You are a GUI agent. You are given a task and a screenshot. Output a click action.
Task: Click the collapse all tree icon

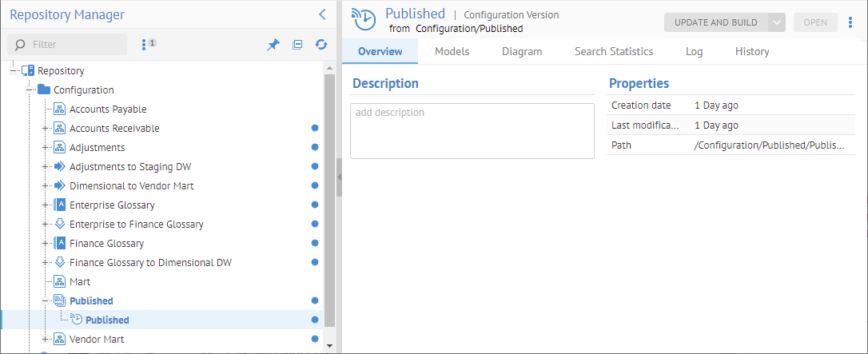pyautogui.click(x=297, y=45)
